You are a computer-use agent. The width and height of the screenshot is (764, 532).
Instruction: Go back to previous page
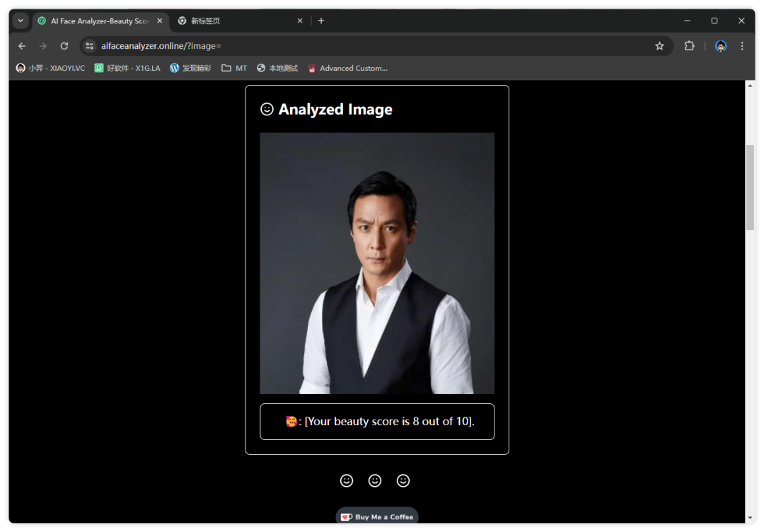[x=22, y=46]
